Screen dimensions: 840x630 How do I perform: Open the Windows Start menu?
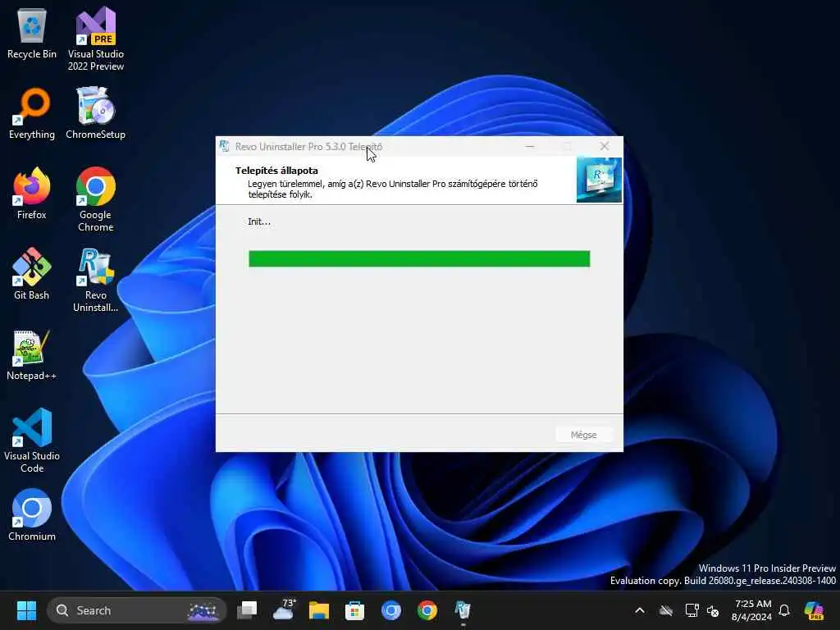[x=26, y=610]
